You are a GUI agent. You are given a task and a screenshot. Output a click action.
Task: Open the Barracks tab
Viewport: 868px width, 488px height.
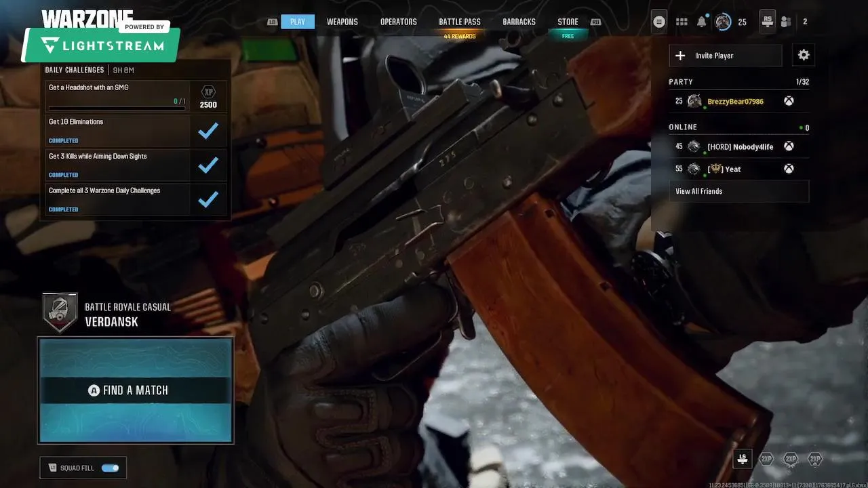pos(519,22)
